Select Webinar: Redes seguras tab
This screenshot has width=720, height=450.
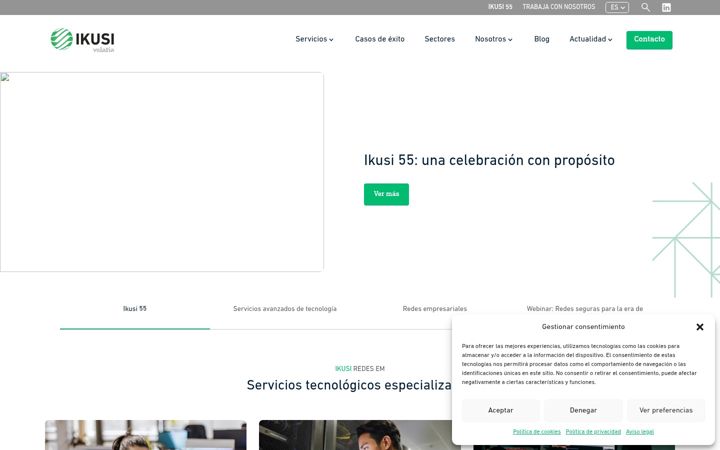(585, 309)
